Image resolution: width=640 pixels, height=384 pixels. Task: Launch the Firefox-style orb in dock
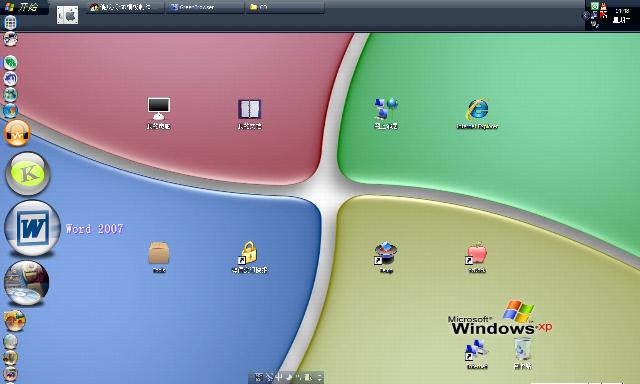click(10, 110)
